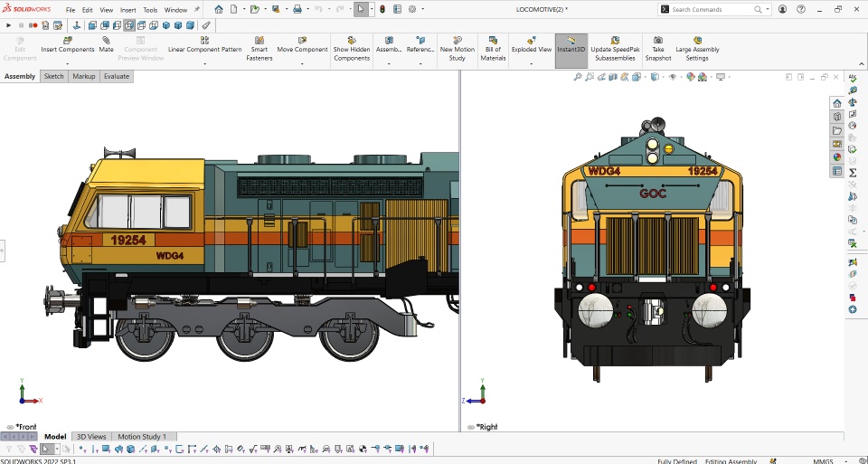868x464 pixels.
Task: Start macro recording with the red record button
Action: pos(33,25)
